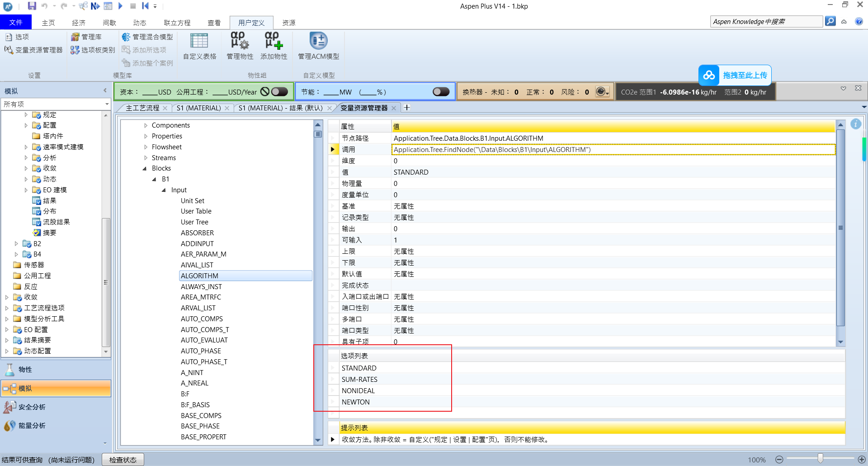Click the save icon in quick access toolbar
Screen dimensions: 868x466
[32, 6]
